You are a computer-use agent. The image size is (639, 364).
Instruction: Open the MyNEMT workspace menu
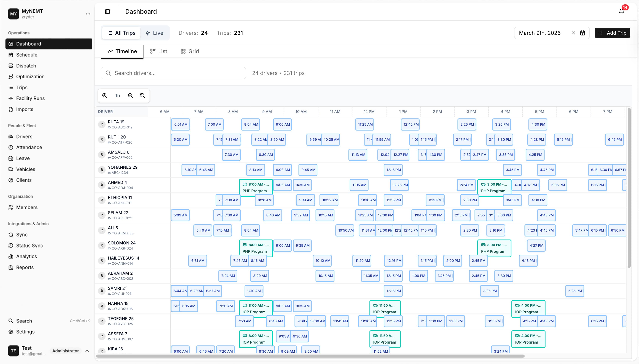(88, 14)
